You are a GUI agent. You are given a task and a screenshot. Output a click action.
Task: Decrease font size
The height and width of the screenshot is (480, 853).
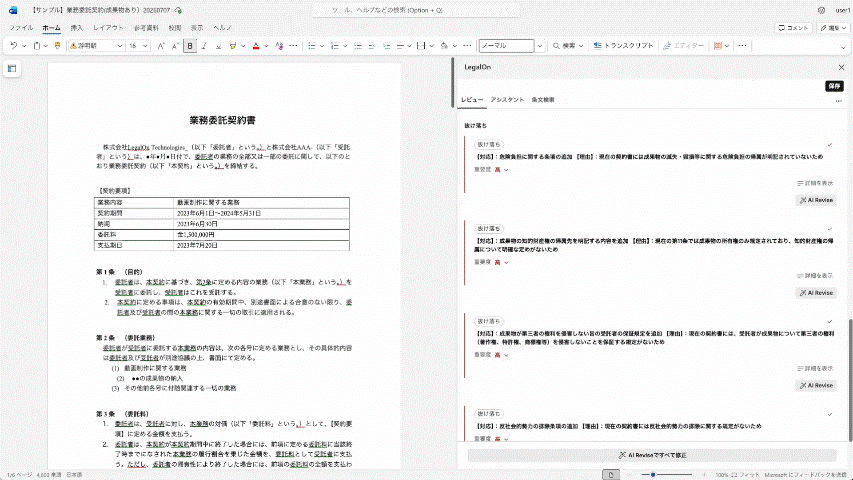tap(175, 46)
